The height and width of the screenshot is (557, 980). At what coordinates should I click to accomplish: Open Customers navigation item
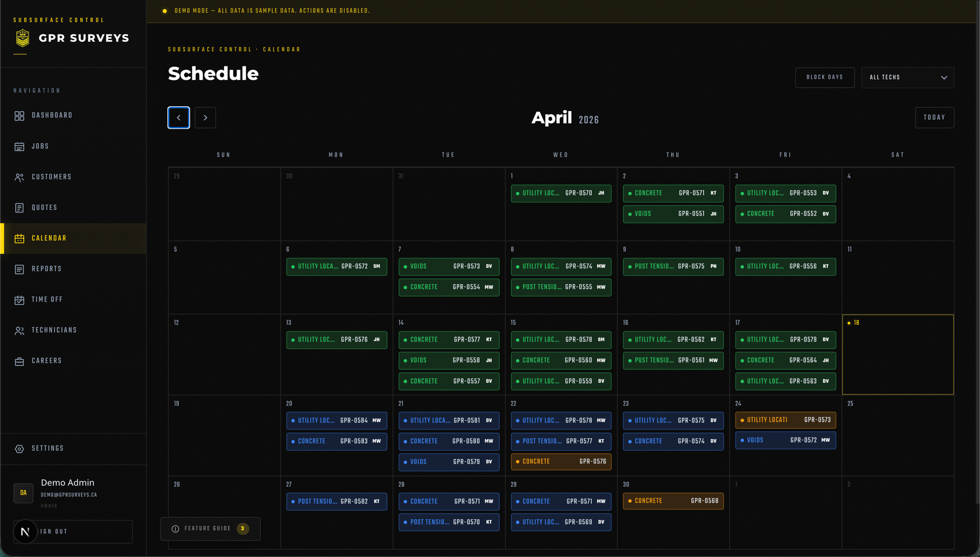point(73,177)
